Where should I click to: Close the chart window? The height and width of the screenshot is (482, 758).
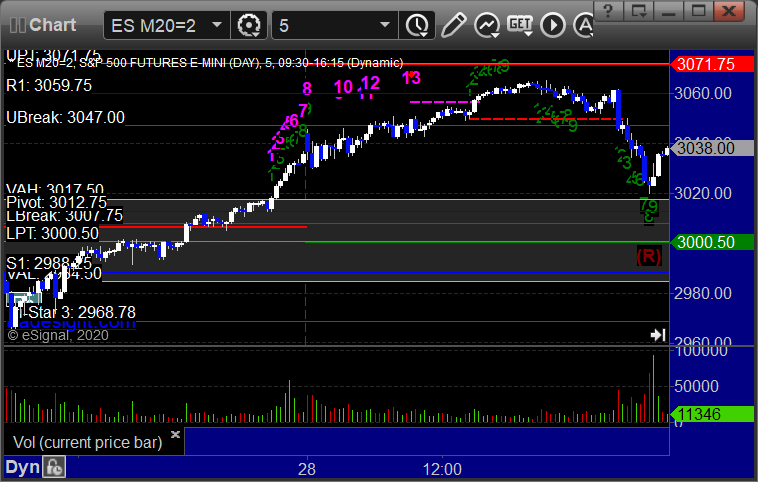tap(729, 11)
